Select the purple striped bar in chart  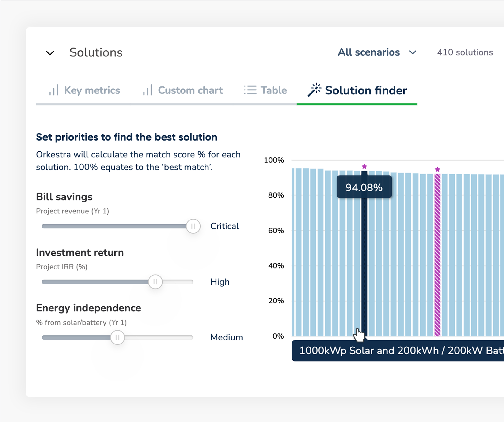(x=438, y=255)
